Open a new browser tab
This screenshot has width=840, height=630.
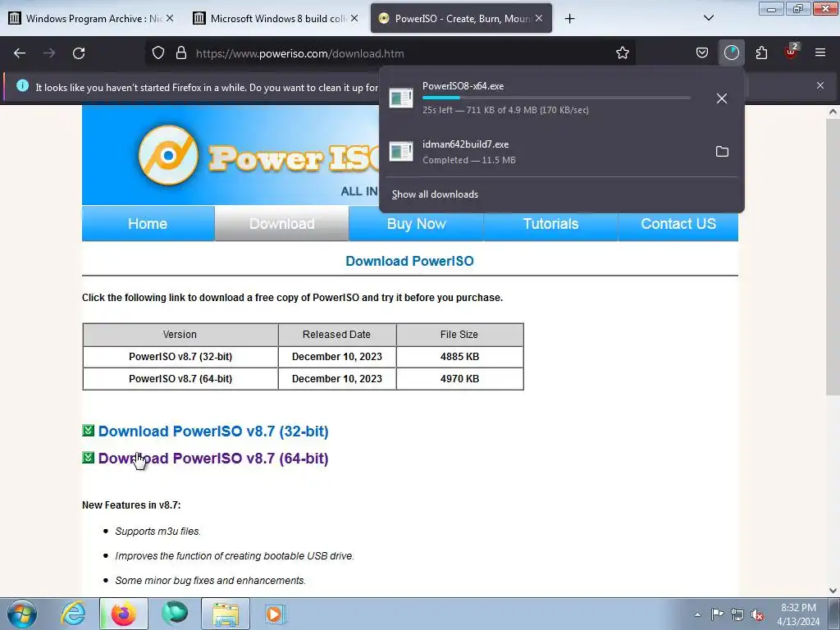(569, 19)
